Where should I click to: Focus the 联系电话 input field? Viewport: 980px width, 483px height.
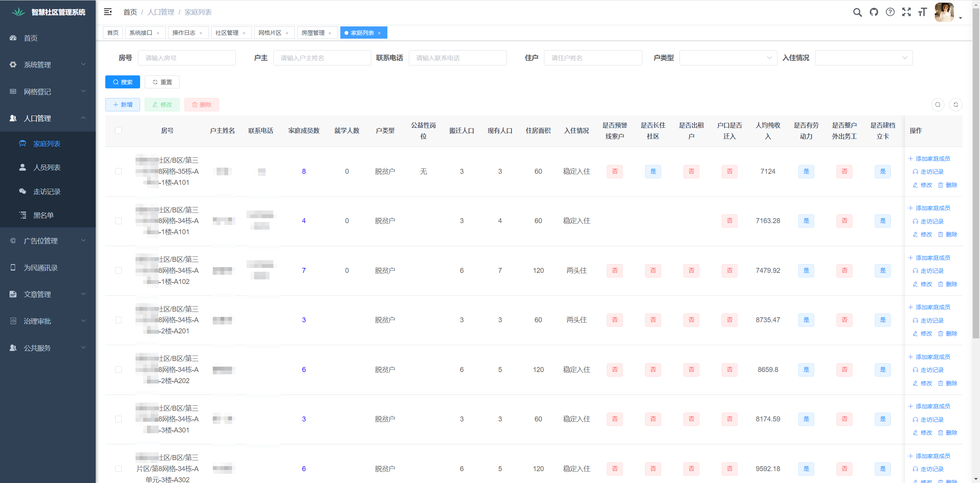(458, 58)
